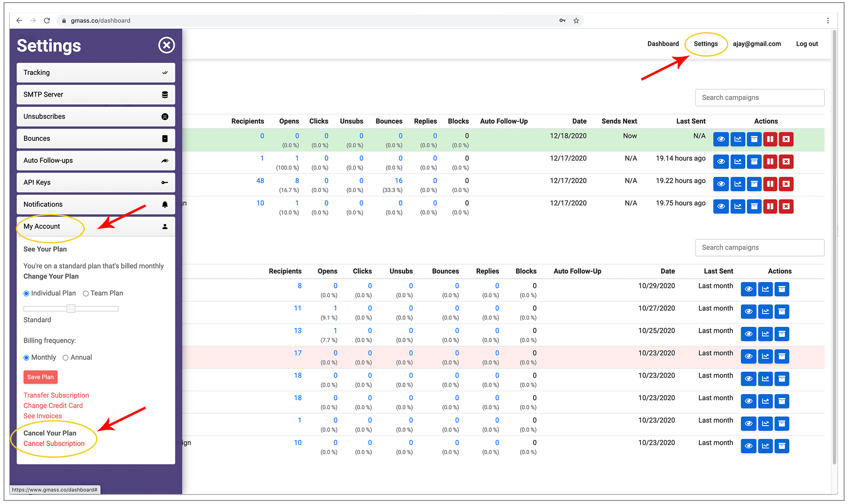Collapse the My Account section
The image size is (849, 504).
[x=96, y=227]
